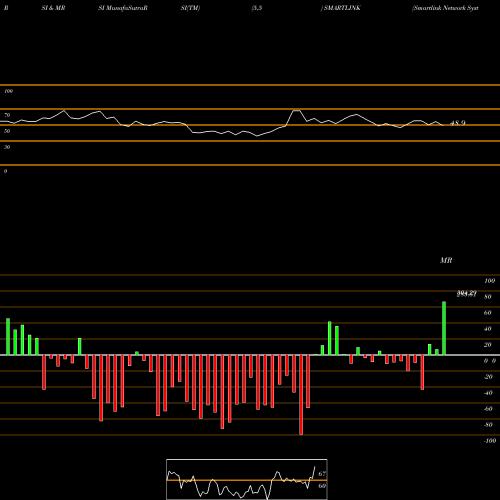The width and height of the screenshot is (500, 500).
Task: Click the '-100' label on MR axis
Action: tap(490, 441)
